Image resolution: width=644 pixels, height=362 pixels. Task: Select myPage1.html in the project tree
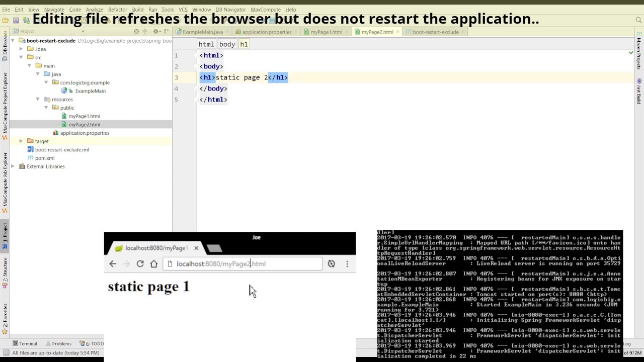(x=85, y=116)
